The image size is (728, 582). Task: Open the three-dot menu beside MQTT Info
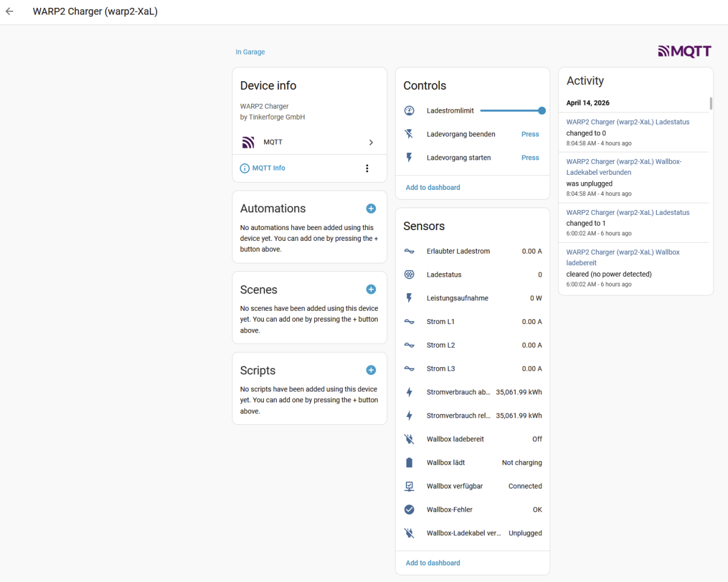(x=367, y=168)
